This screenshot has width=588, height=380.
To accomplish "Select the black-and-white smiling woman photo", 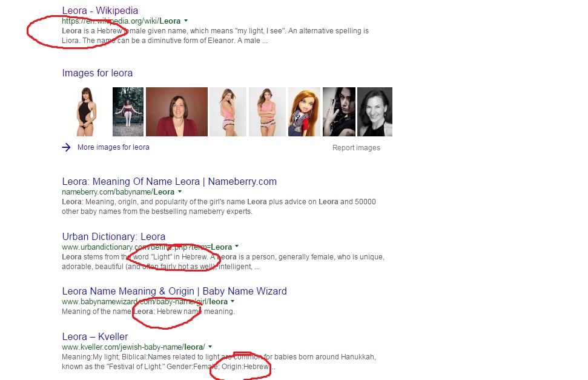I will (374, 112).
